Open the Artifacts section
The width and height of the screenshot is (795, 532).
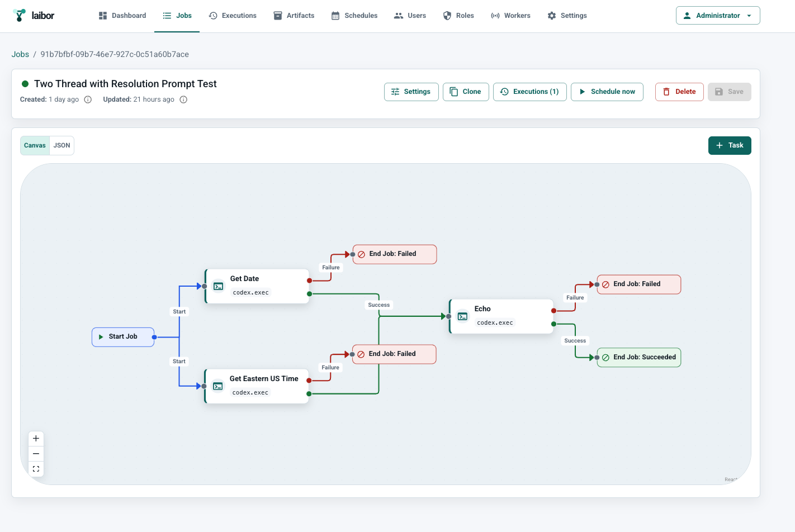tap(294, 16)
